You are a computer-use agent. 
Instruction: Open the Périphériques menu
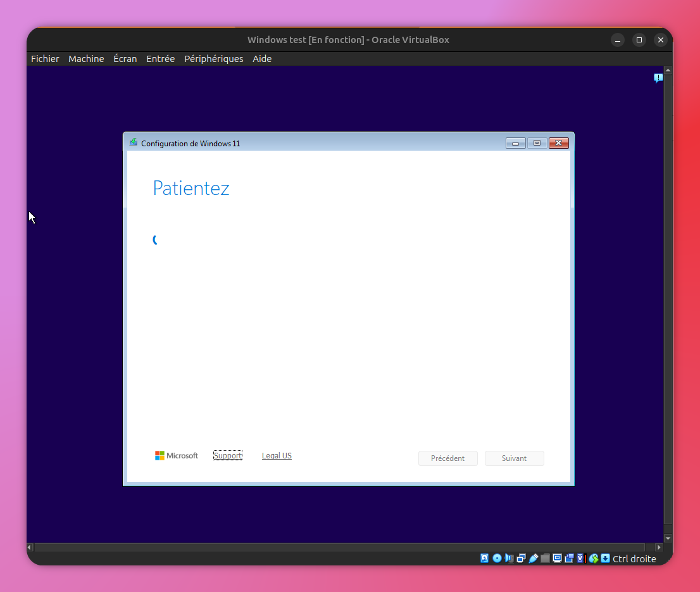tap(213, 59)
